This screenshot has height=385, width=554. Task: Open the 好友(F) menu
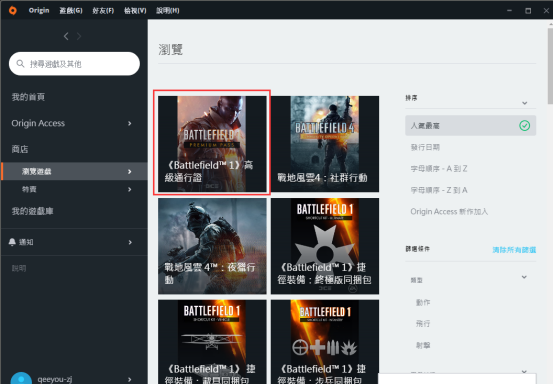tap(103, 10)
